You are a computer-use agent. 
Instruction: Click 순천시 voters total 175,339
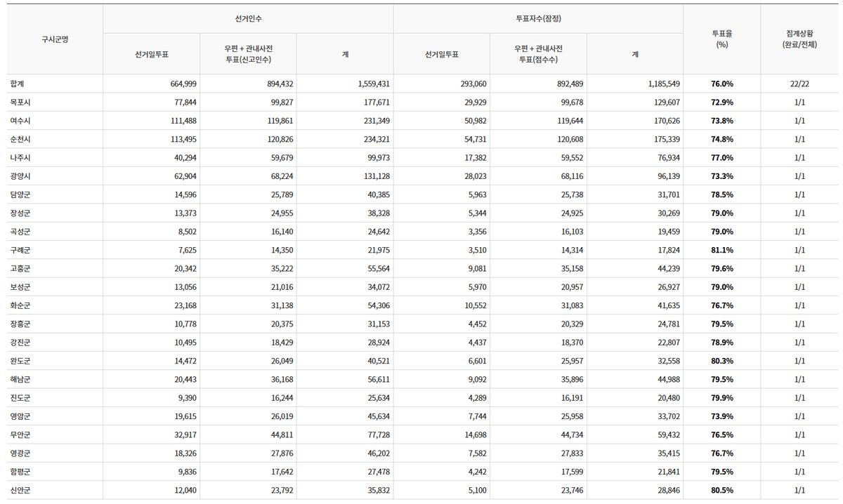667,139
